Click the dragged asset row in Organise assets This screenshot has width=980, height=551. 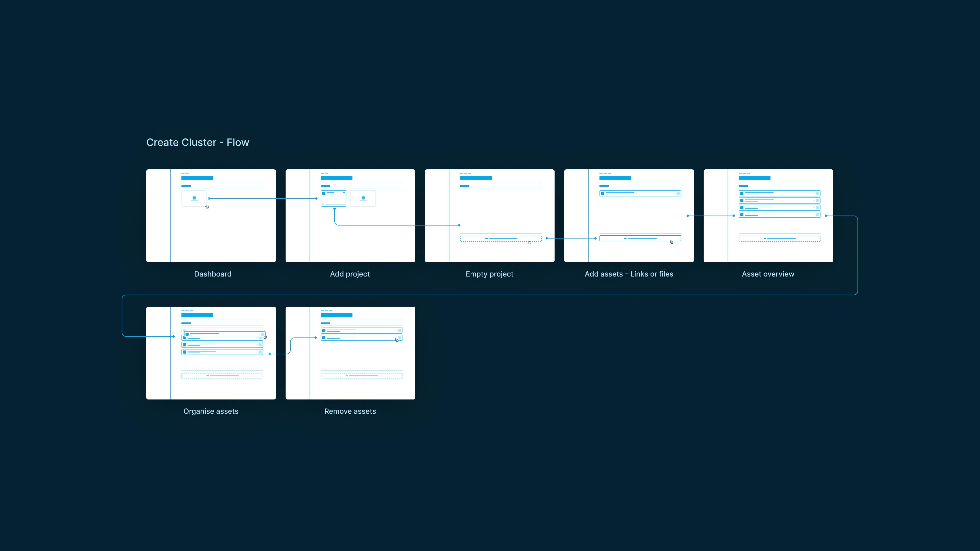click(225, 334)
